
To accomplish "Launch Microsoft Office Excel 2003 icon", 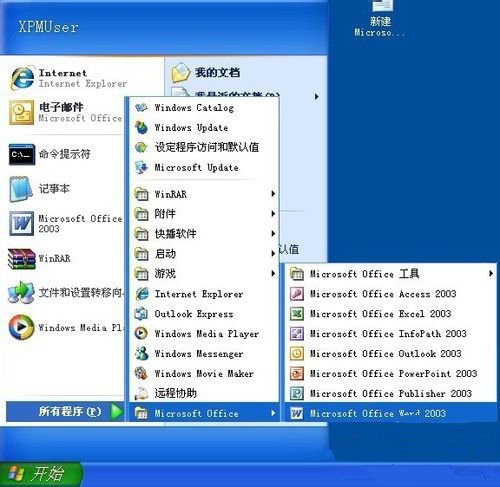I will tap(297, 314).
